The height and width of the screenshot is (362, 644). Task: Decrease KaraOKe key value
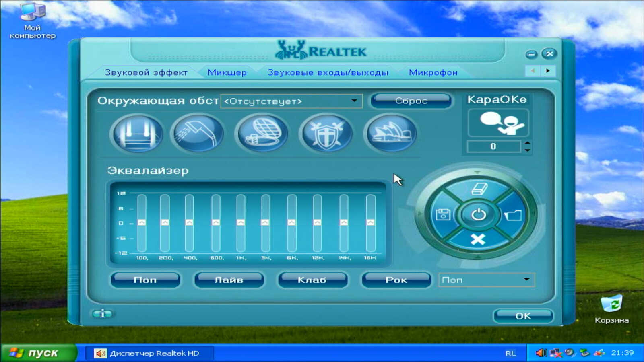point(527,150)
